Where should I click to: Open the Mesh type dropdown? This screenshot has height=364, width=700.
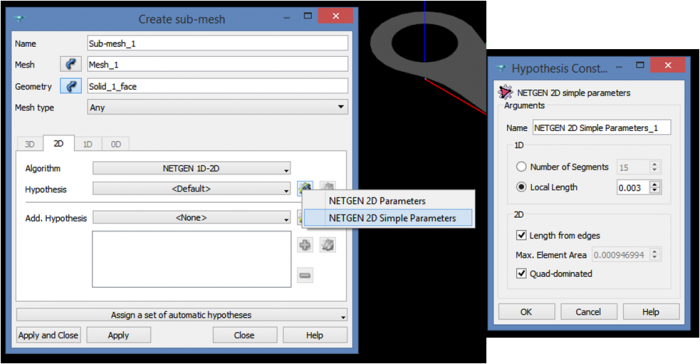click(217, 107)
